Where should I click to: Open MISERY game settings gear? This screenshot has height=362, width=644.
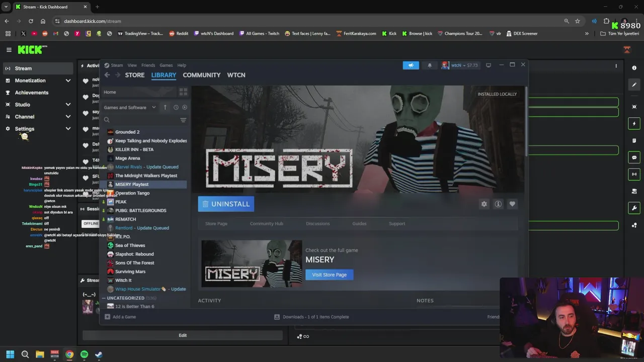point(484,204)
